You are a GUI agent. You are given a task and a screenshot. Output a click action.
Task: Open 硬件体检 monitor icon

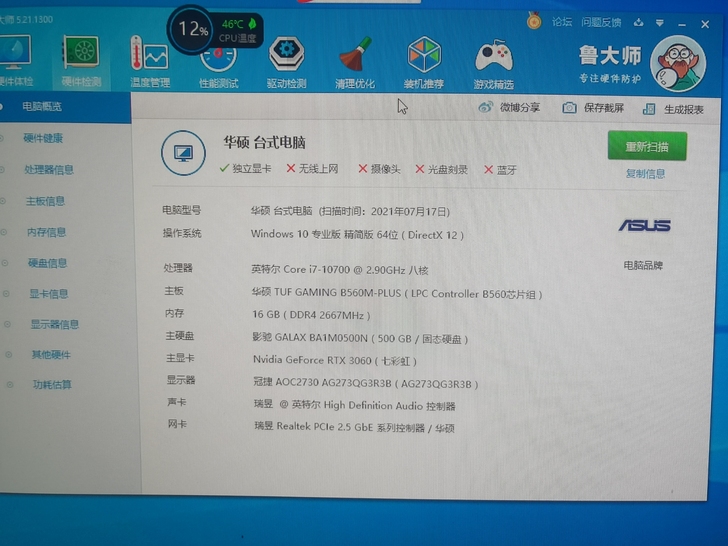(16, 61)
